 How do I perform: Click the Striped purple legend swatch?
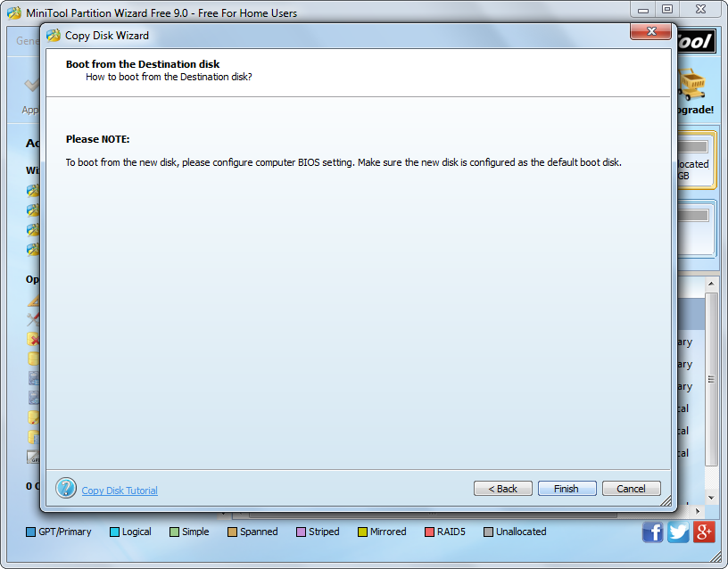pos(301,532)
